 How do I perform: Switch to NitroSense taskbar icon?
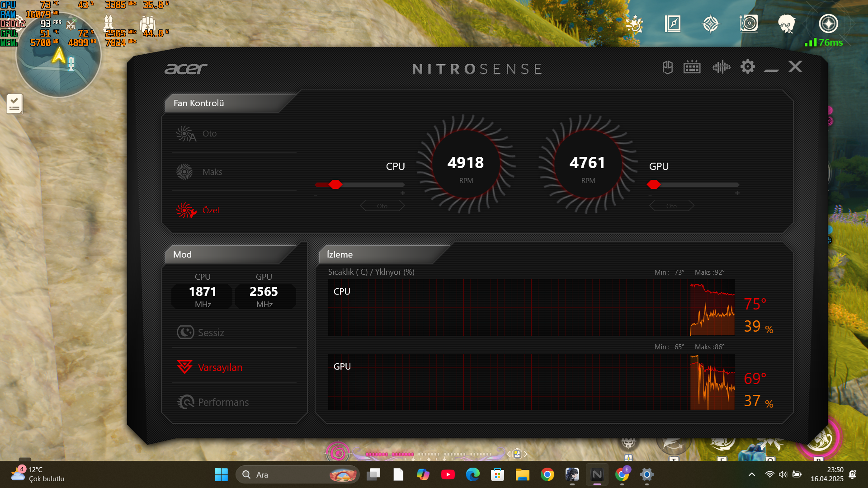(x=597, y=474)
